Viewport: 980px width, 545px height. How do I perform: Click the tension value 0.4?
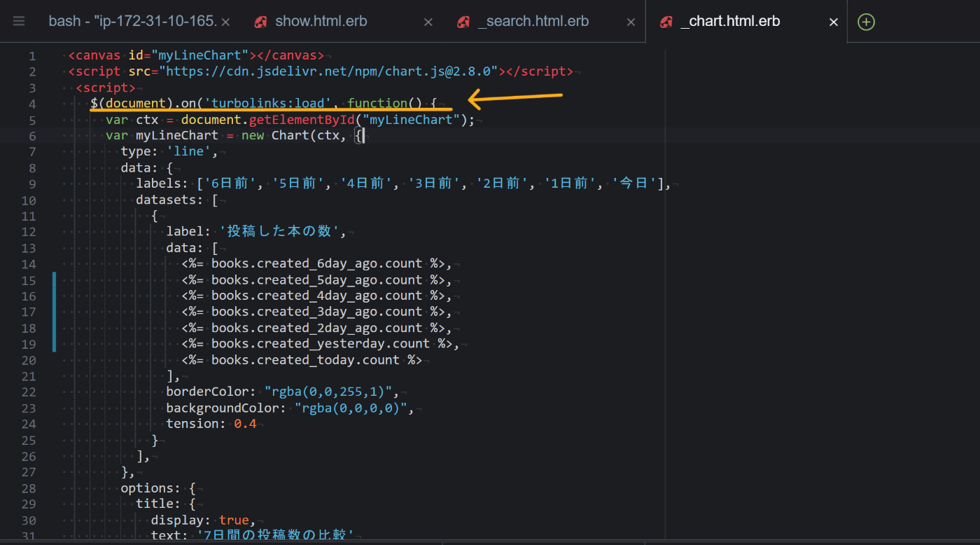tap(245, 425)
